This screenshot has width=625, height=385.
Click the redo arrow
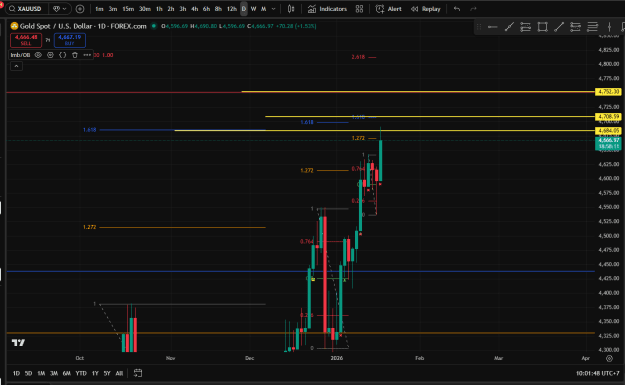(473, 9)
